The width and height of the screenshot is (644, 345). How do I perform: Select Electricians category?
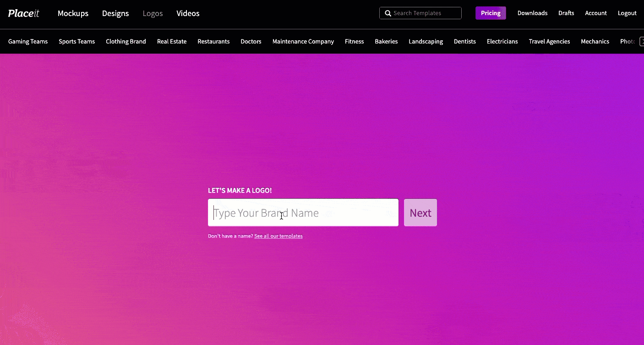(x=502, y=41)
